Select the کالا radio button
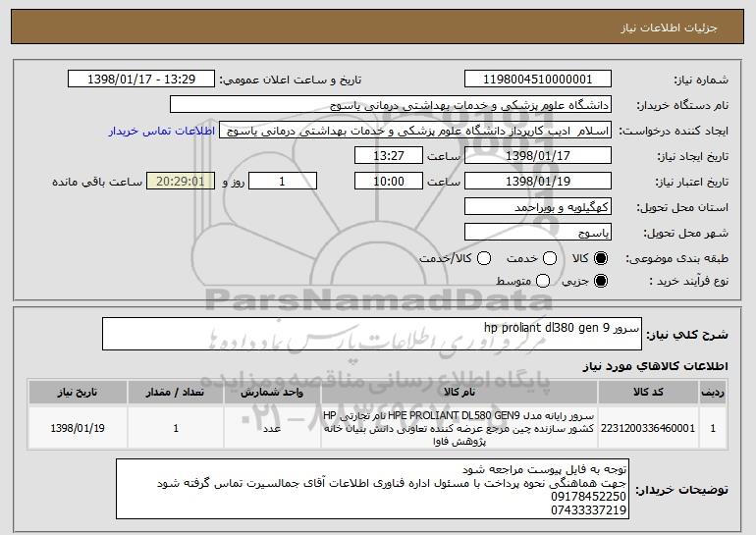The image size is (756, 535). point(601,258)
